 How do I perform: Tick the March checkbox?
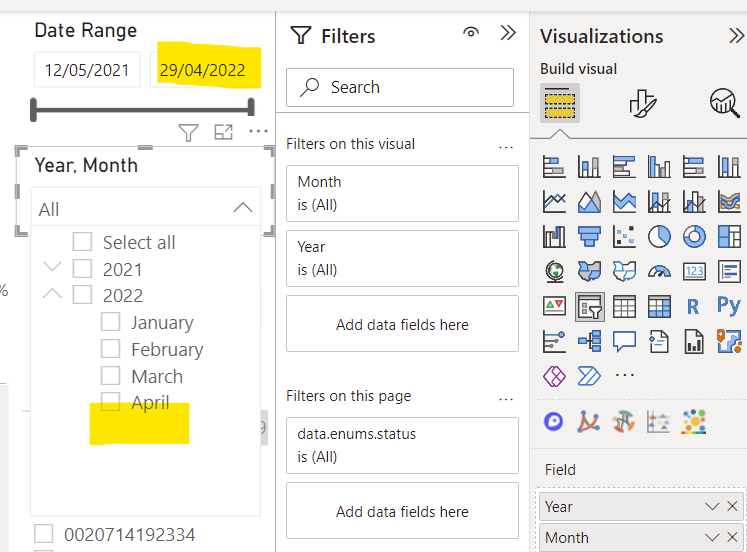tap(111, 375)
